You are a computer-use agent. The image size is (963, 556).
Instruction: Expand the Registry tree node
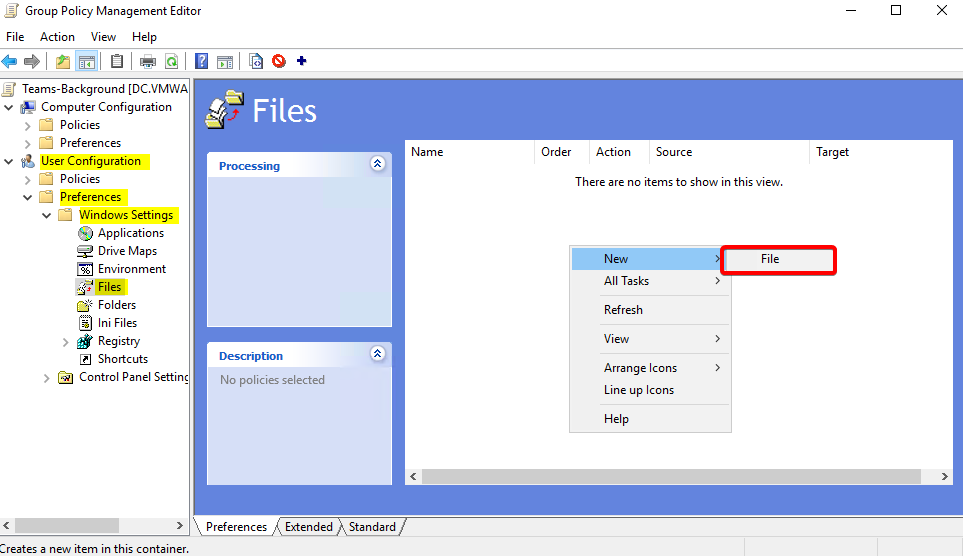click(x=66, y=341)
